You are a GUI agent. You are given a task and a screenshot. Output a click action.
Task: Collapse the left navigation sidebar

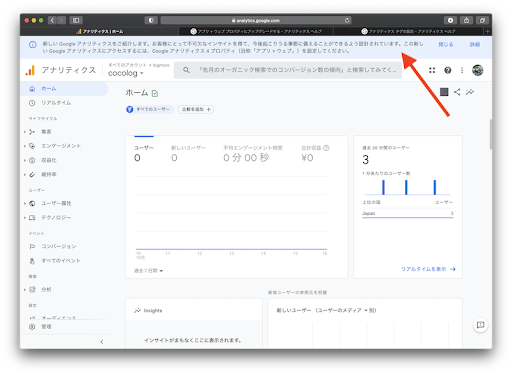[x=102, y=342]
